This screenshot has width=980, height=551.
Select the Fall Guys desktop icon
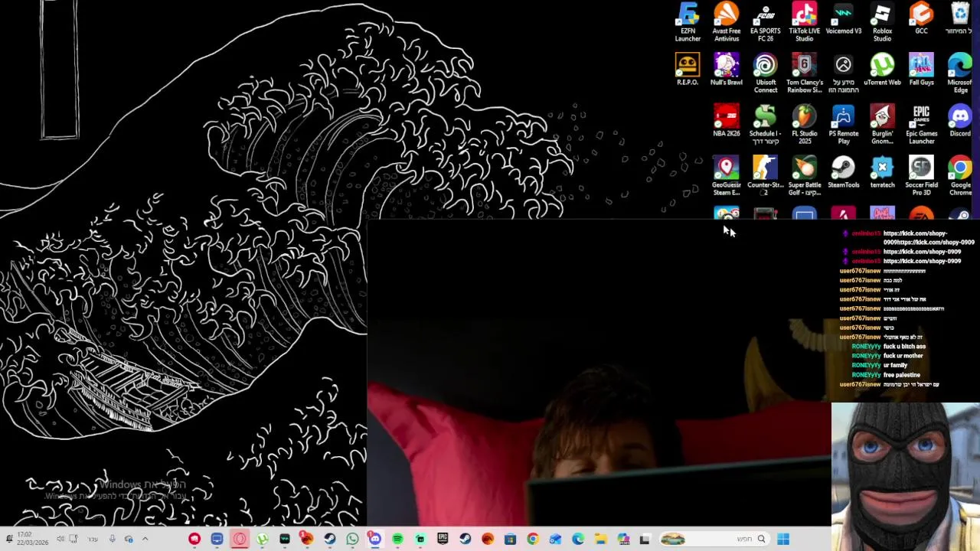point(921,70)
